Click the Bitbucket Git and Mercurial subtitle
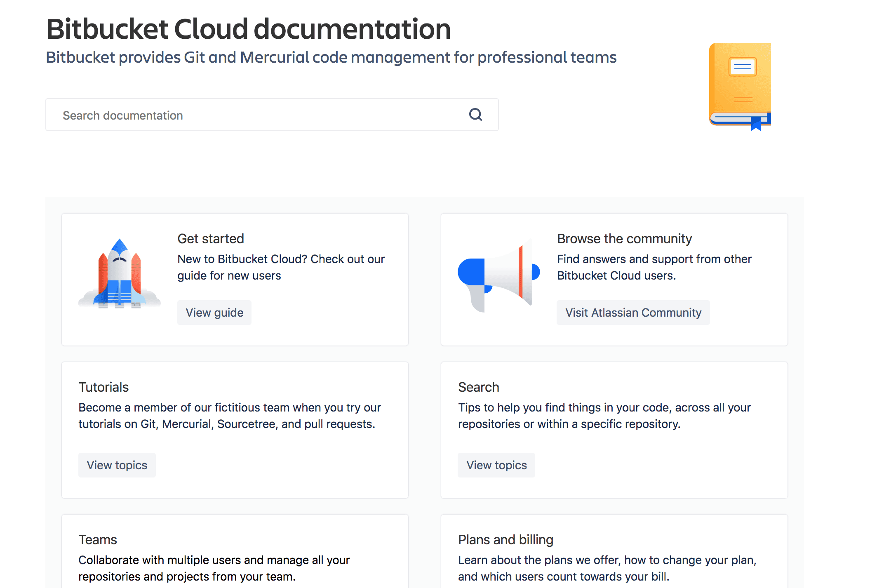884x588 pixels. pos(331,57)
